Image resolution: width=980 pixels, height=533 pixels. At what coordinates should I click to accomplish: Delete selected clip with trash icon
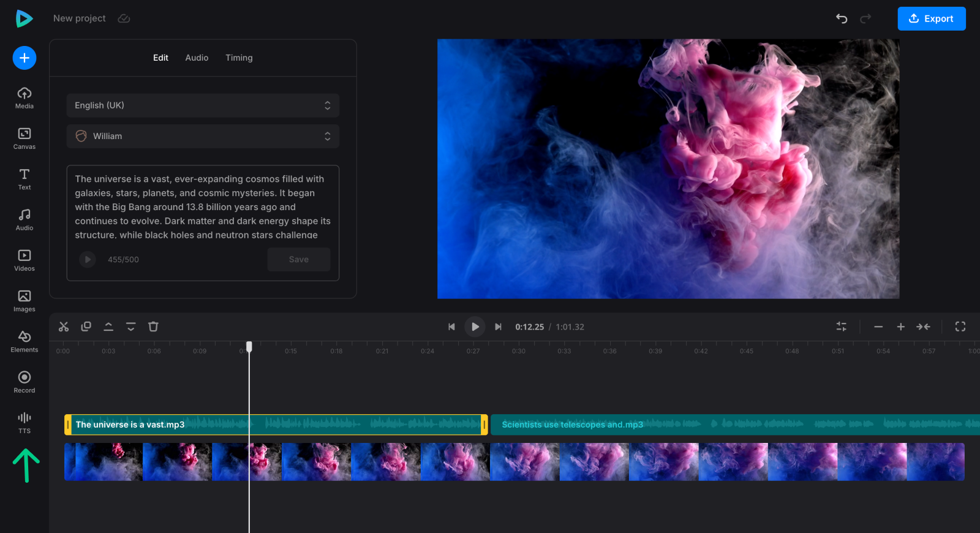tap(153, 327)
